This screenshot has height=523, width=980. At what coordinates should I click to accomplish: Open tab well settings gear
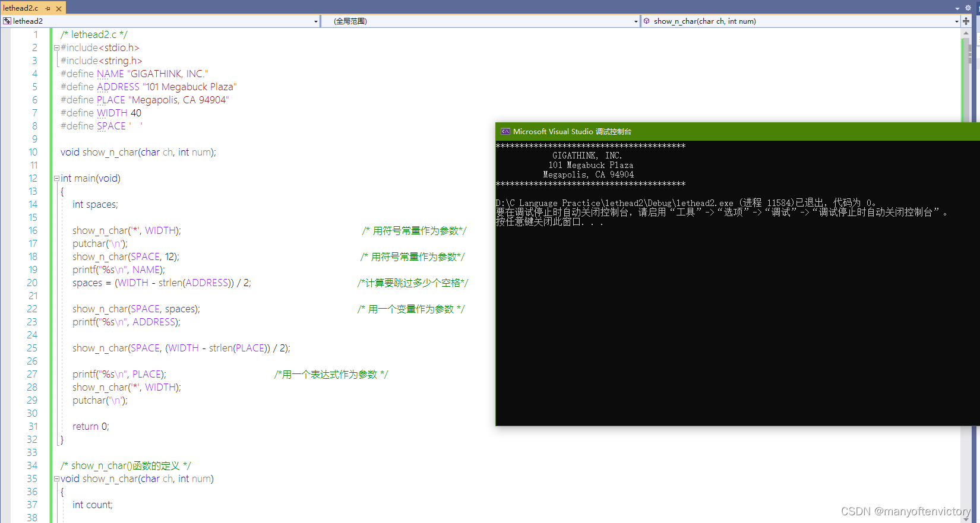[968, 8]
